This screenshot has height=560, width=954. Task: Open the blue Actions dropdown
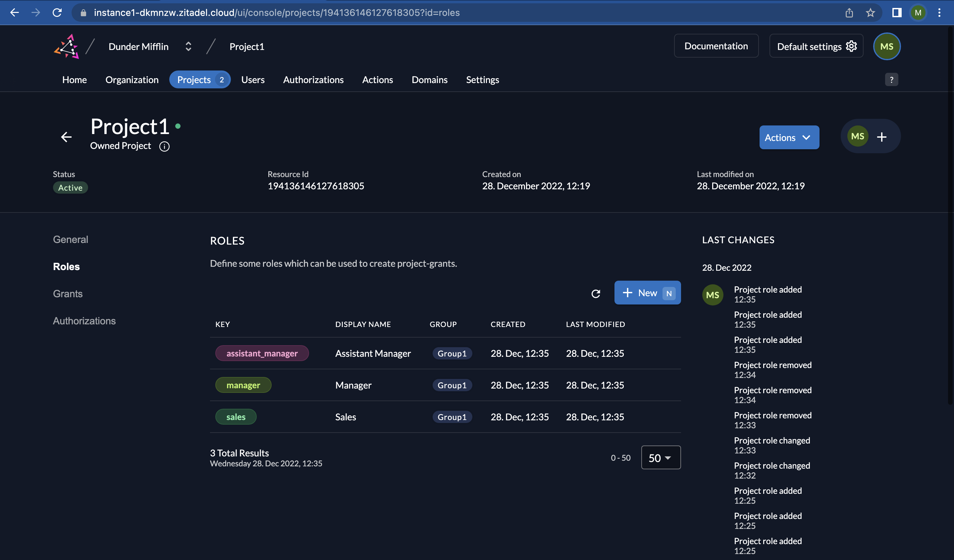[x=789, y=137]
